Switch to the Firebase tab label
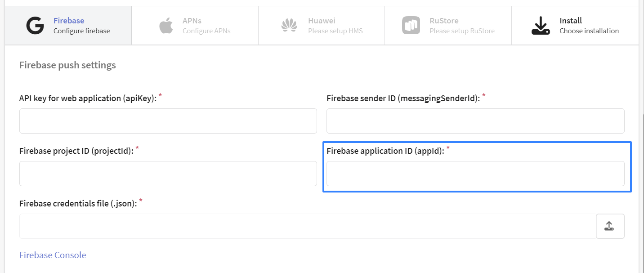The height and width of the screenshot is (273, 644). [69, 21]
